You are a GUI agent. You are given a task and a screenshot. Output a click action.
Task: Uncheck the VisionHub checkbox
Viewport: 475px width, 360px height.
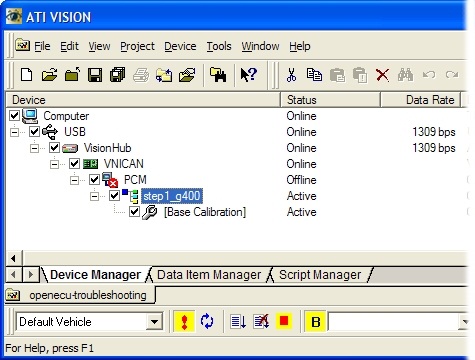point(54,148)
